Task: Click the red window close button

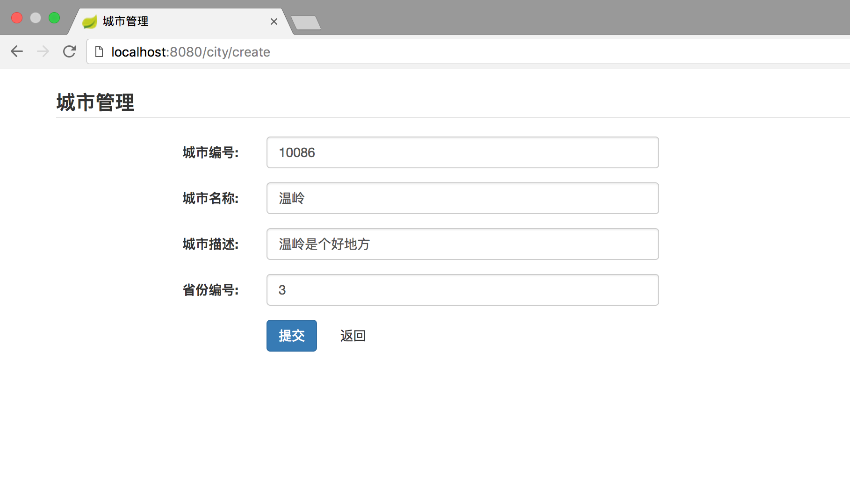Action: point(17,18)
